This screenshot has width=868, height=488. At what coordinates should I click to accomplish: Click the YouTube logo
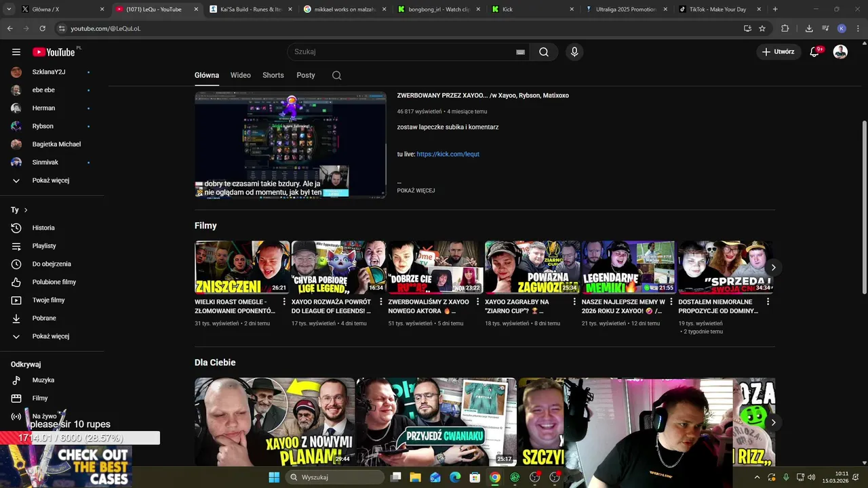(x=54, y=52)
